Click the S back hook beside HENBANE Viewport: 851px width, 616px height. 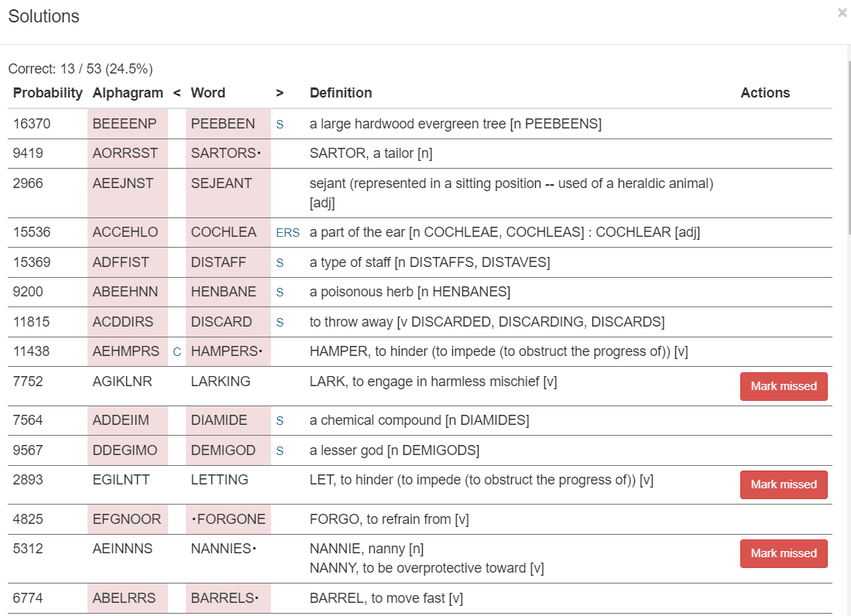[280, 293]
